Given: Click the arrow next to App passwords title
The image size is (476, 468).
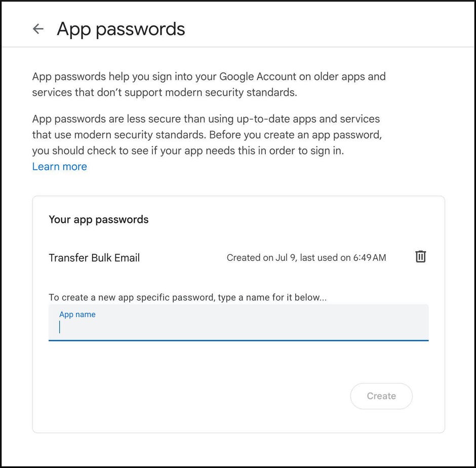Looking at the screenshot, I should click(38, 29).
